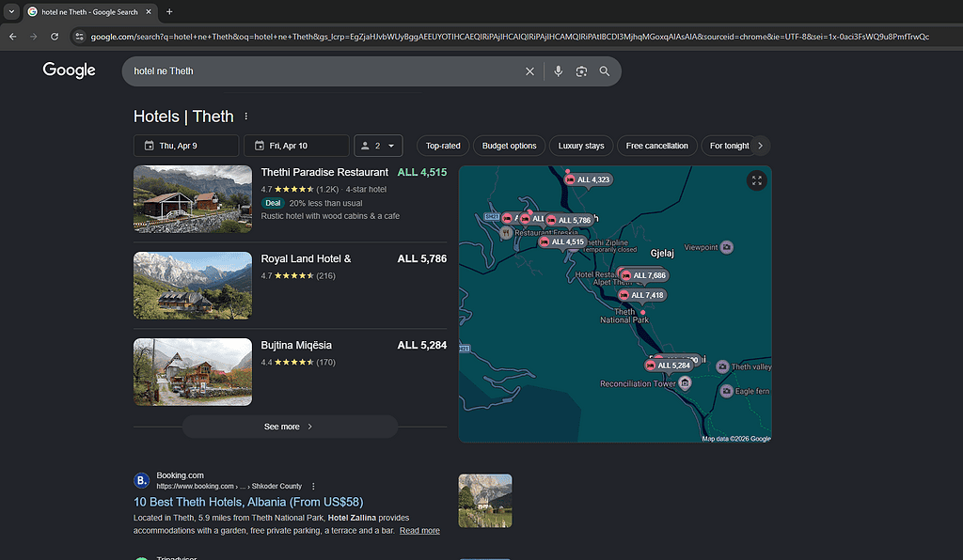Viewport: 963px width, 560px height.
Task: Click Bujtina Miqësia photo
Action: click(x=193, y=372)
